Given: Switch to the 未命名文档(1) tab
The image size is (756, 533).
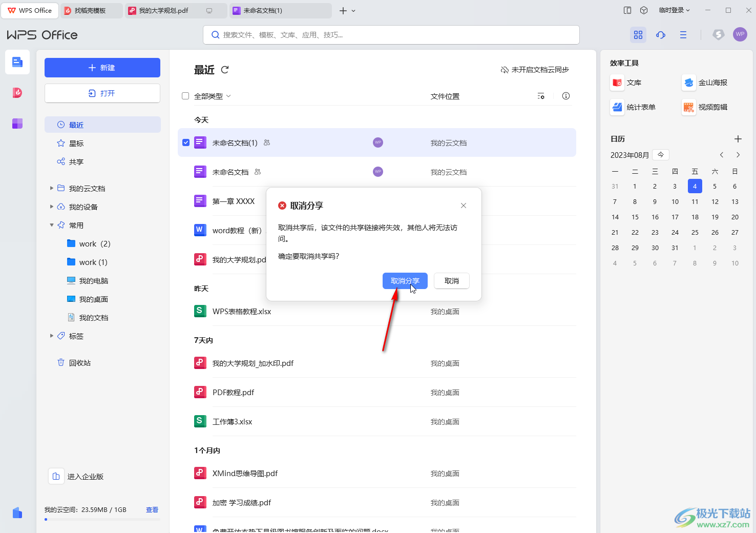Looking at the screenshot, I should point(280,10).
